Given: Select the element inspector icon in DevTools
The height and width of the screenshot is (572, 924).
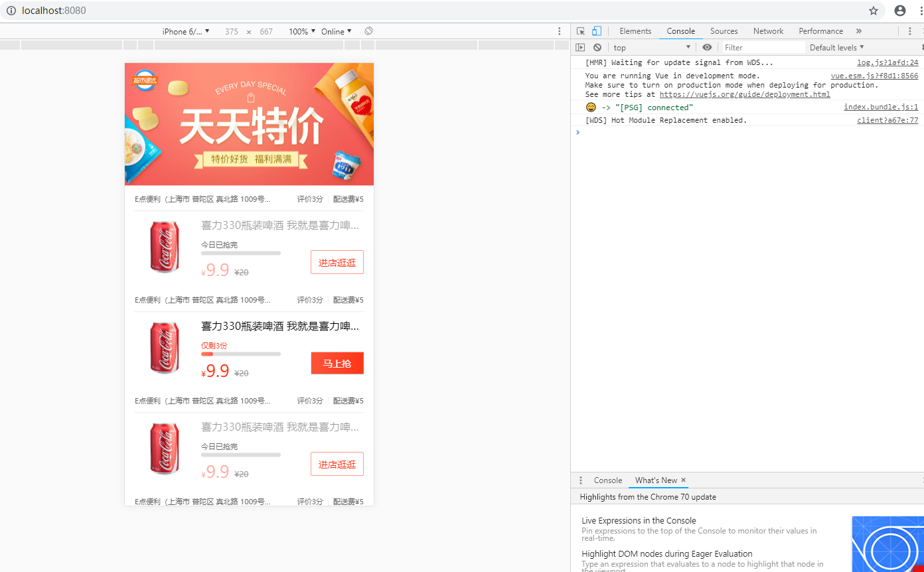Looking at the screenshot, I should tap(580, 31).
